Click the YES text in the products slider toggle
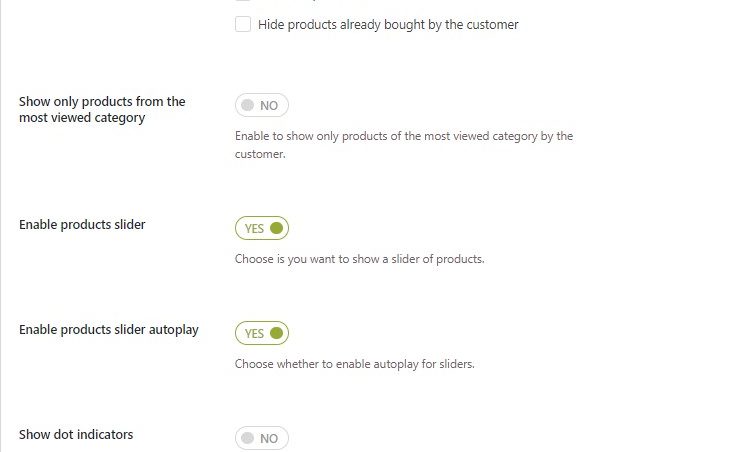Screen dimensions: 741x452 [254, 229]
